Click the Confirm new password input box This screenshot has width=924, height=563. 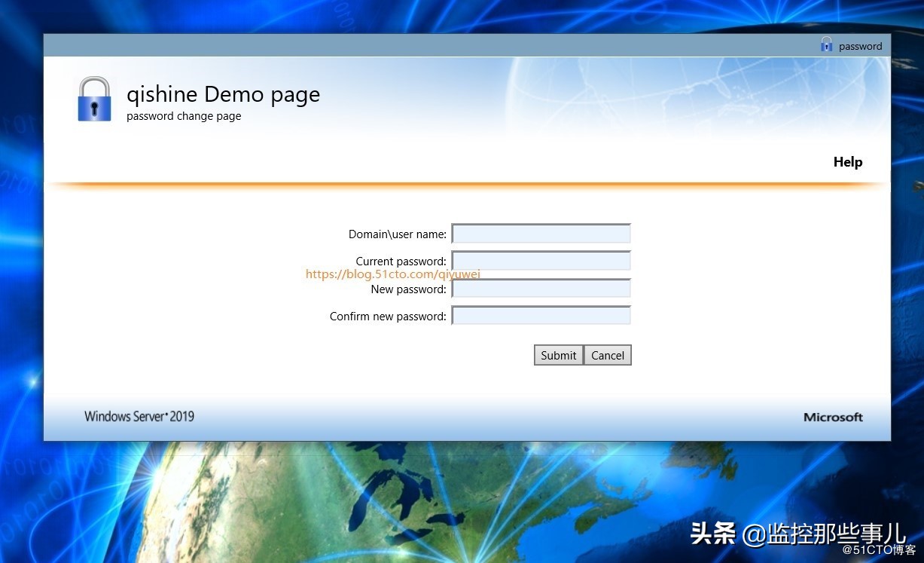pyautogui.click(x=540, y=315)
